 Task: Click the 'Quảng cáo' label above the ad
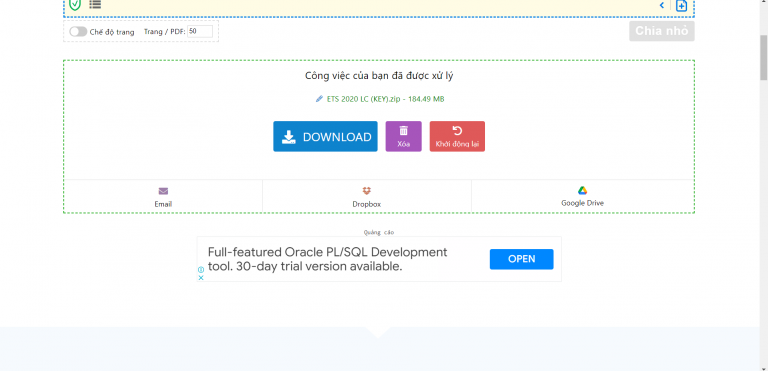coord(379,232)
